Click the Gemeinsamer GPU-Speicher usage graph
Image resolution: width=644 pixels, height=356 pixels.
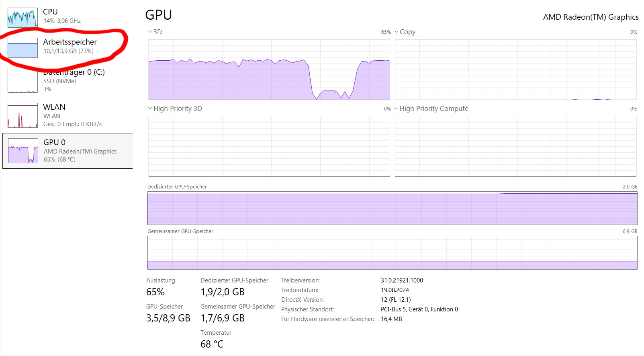pos(392,253)
